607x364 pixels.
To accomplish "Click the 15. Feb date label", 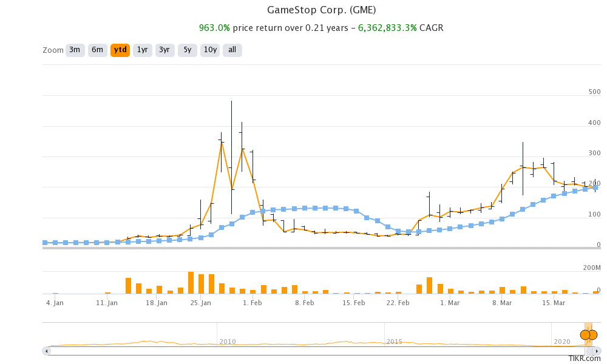I will [354, 303].
